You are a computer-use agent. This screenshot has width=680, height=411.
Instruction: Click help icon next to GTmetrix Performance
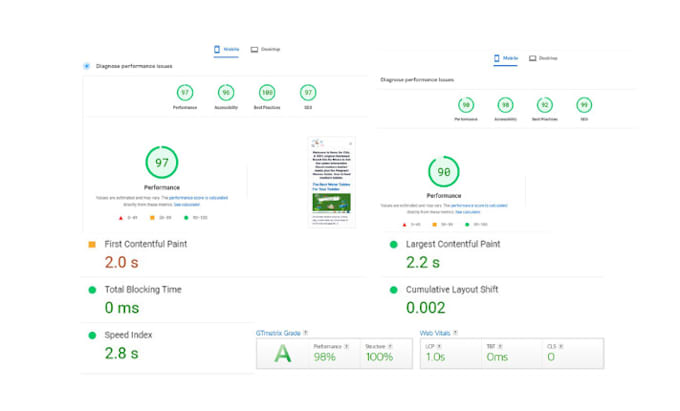point(346,346)
